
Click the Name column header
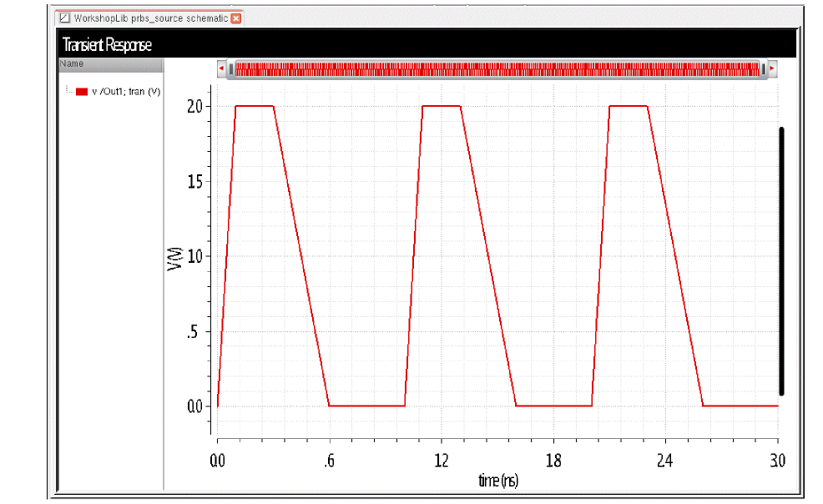point(110,64)
